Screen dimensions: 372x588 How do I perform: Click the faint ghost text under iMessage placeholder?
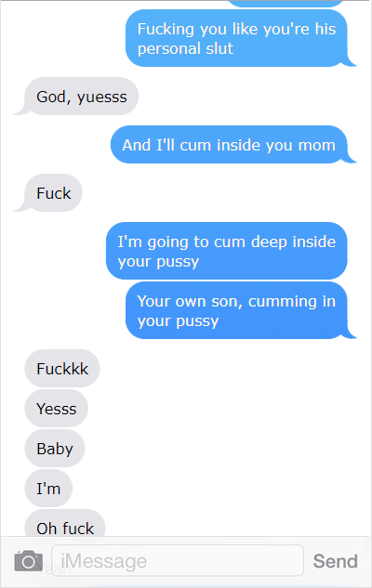[x=56, y=570]
